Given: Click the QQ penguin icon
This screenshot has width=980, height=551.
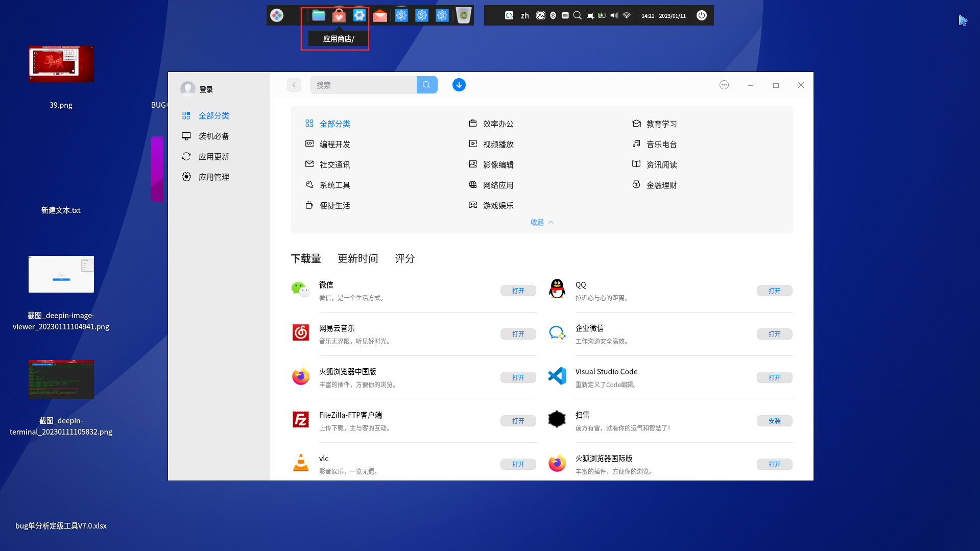Looking at the screenshot, I should pos(557,289).
